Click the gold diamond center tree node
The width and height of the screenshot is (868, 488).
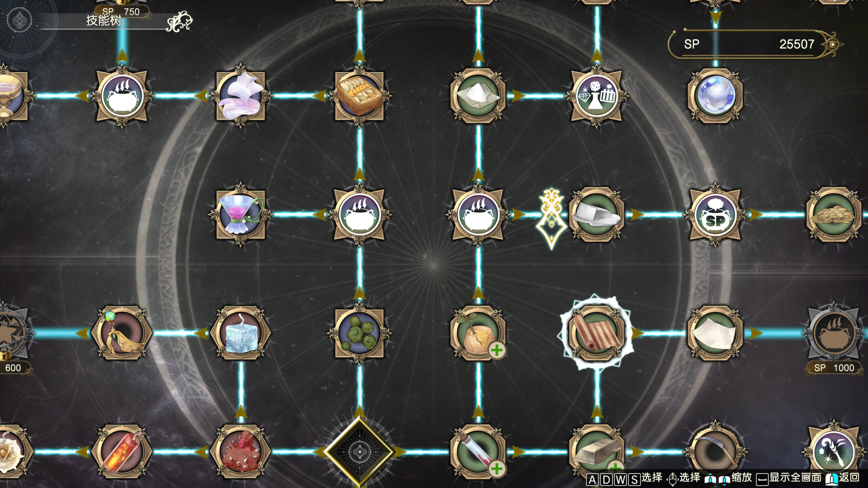359,452
